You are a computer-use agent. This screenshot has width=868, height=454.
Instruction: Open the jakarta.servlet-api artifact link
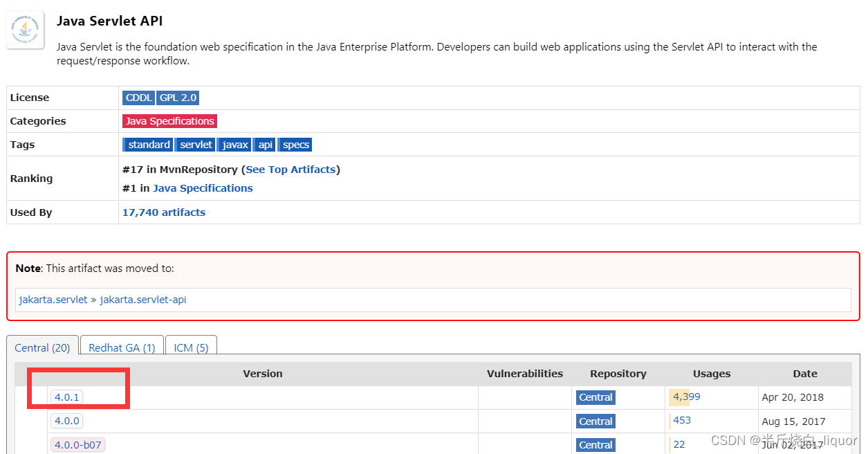point(142,300)
